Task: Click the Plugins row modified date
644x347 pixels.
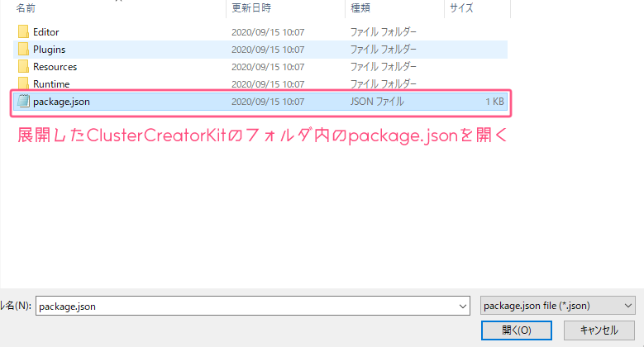Action: point(268,50)
